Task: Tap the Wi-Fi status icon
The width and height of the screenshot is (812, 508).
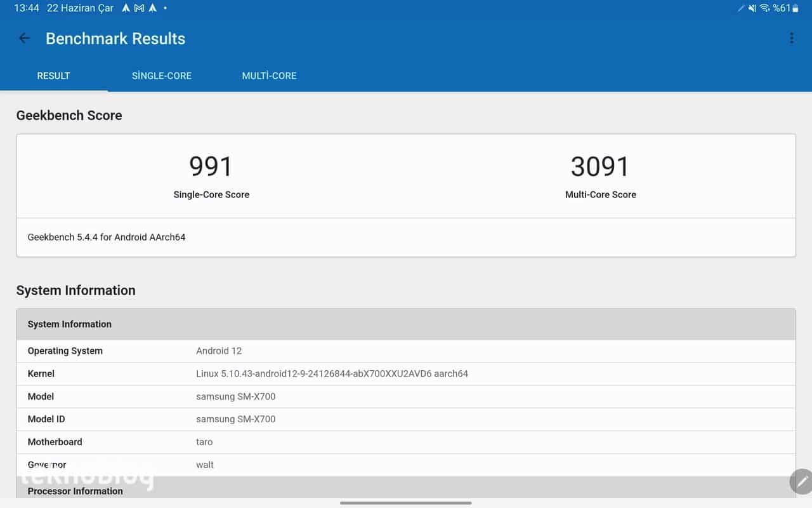Action: click(x=764, y=8)
